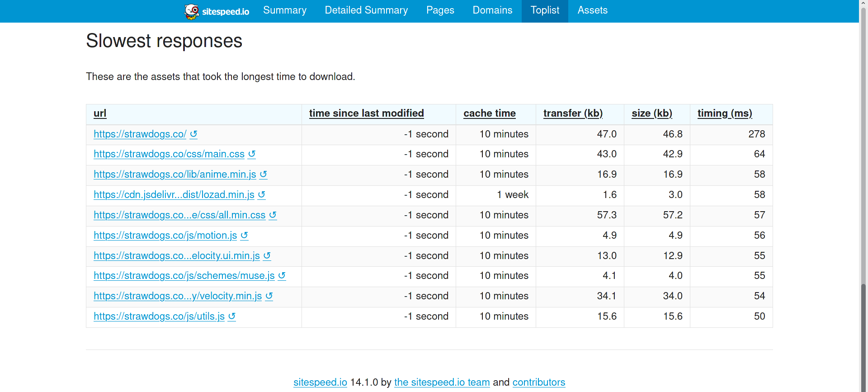Click the reload icon beside muse.js URL
This screenshot has width=868, height=392.
282,275
